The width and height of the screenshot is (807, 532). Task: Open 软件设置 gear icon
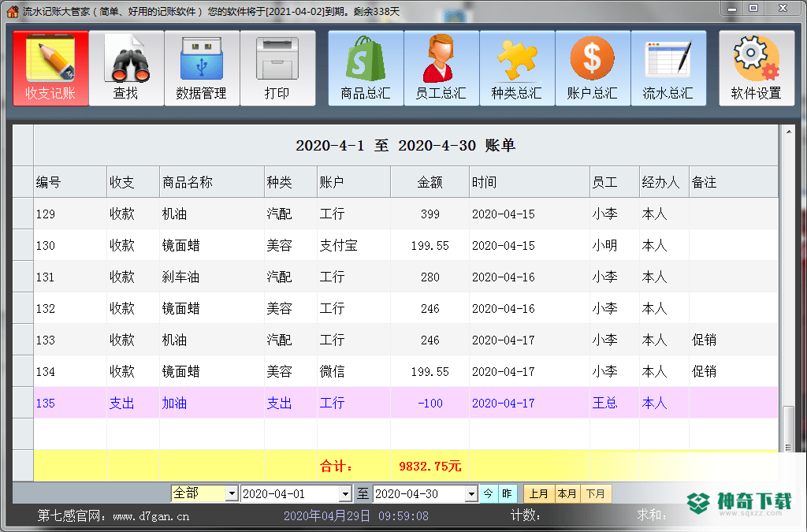(x=757, y=68)
